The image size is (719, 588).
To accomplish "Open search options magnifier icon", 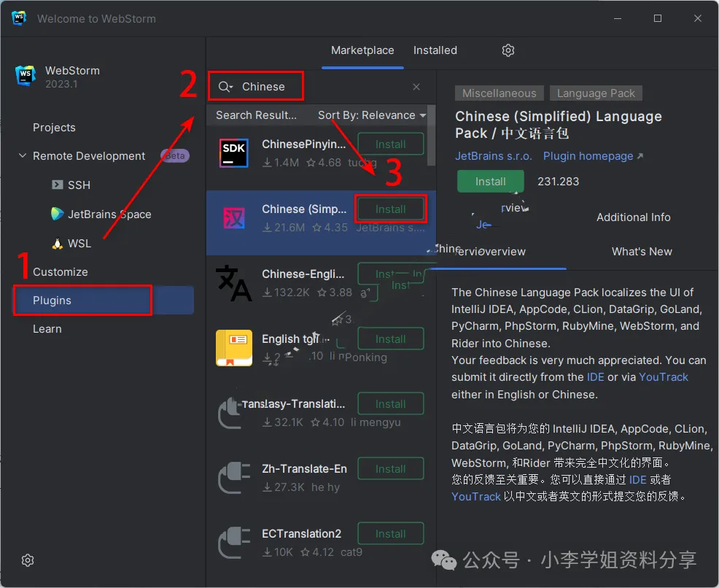I will [x=225, y=87].
